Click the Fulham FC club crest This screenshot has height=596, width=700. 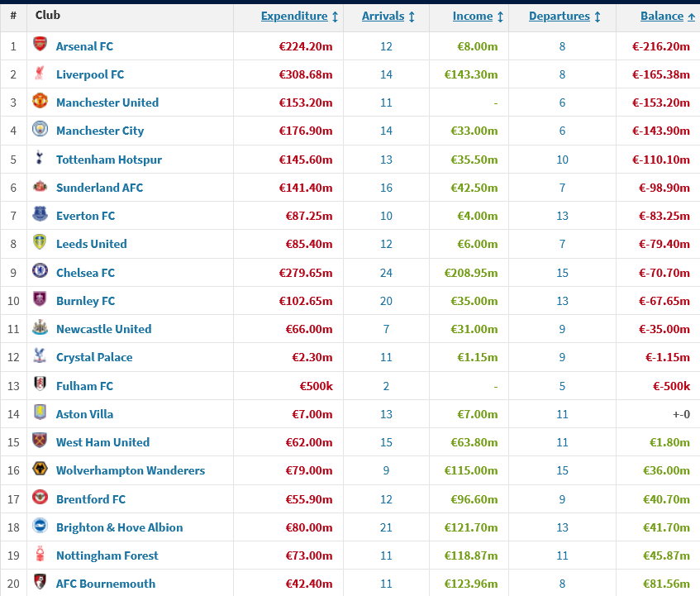tap(40, 384)
